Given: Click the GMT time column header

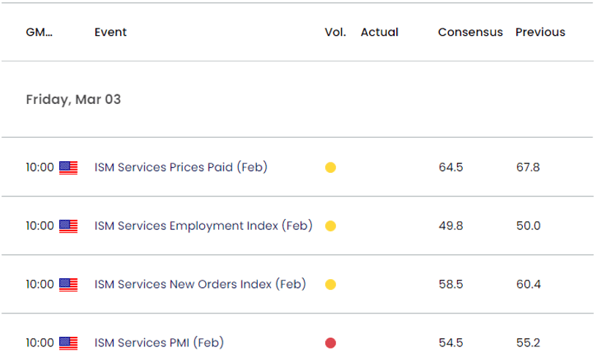Looking at the screenshot, I should coord(39,32).
